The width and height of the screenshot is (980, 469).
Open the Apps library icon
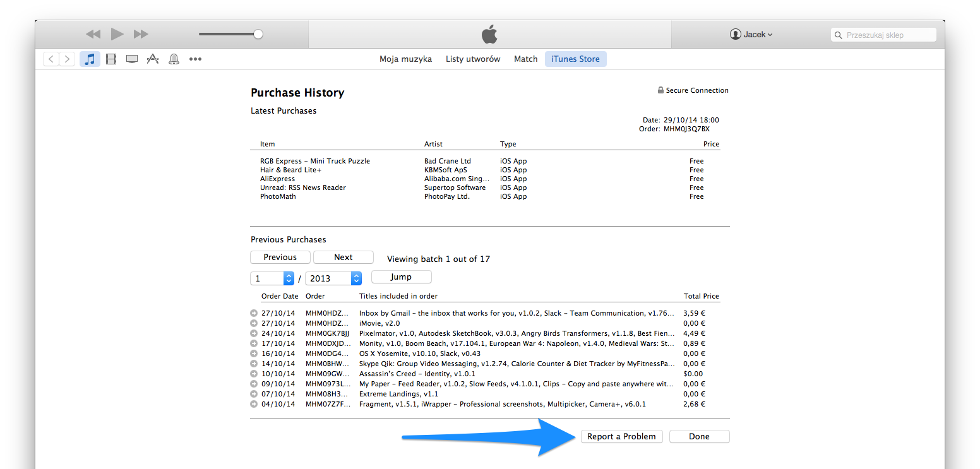click(153, 59)
